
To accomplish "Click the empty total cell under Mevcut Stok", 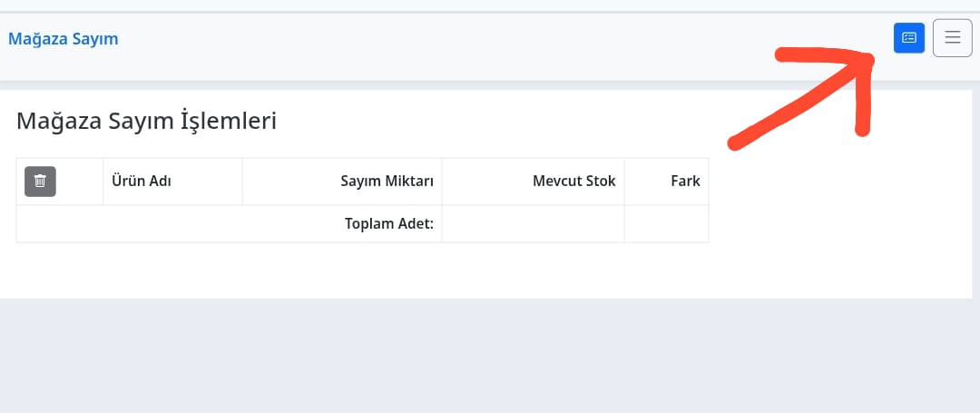I will click(534, 223).
